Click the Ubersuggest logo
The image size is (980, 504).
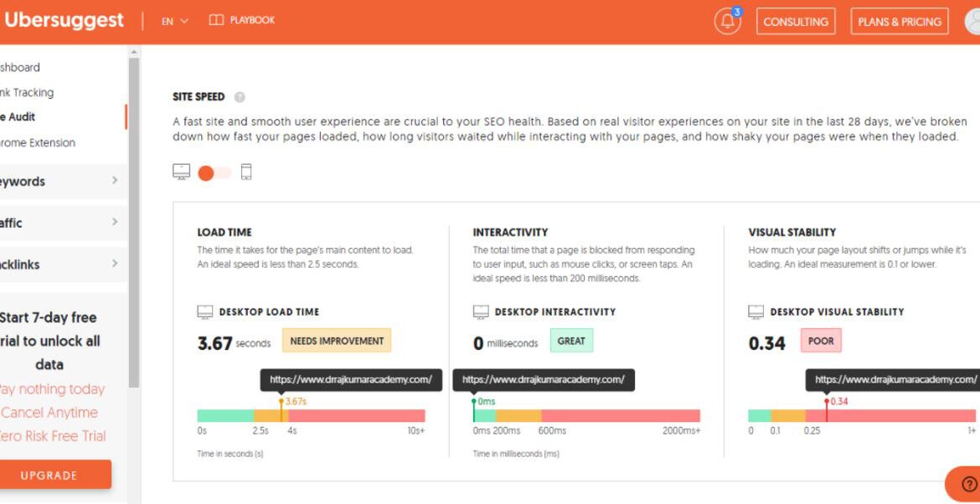[64, 21]
